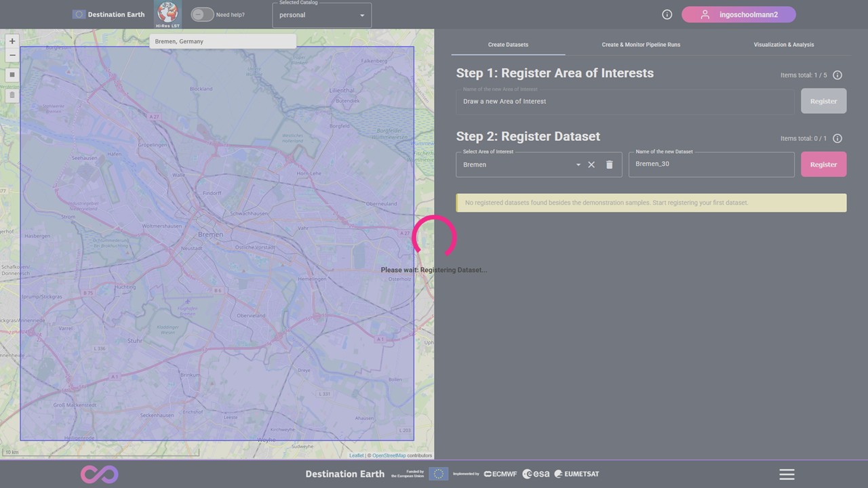Open info icon for Step 1 items total

click(837, 75)
